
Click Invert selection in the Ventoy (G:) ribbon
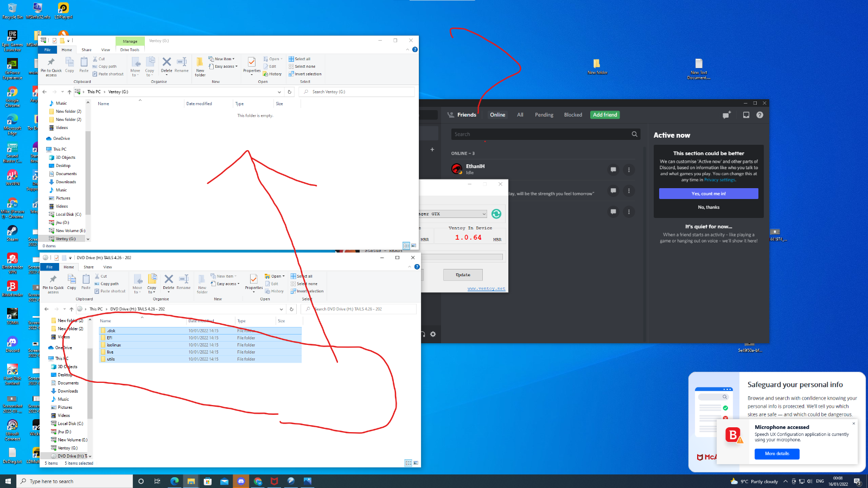pos(305,74)
